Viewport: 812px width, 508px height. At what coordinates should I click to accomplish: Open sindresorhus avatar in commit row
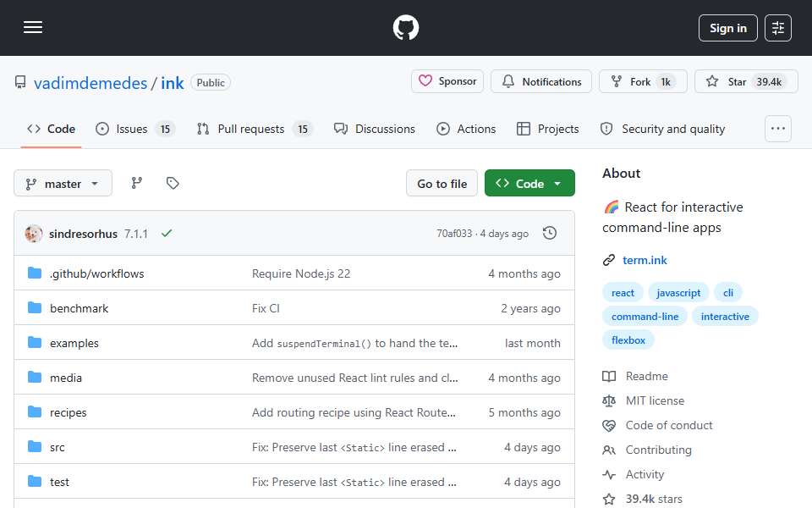click(34, 234)
